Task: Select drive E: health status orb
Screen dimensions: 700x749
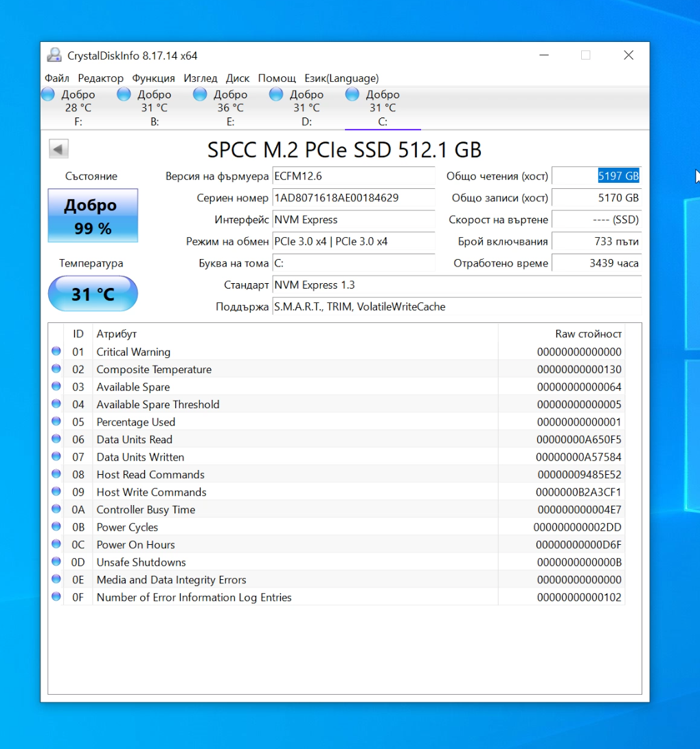Action: point(200,94)
